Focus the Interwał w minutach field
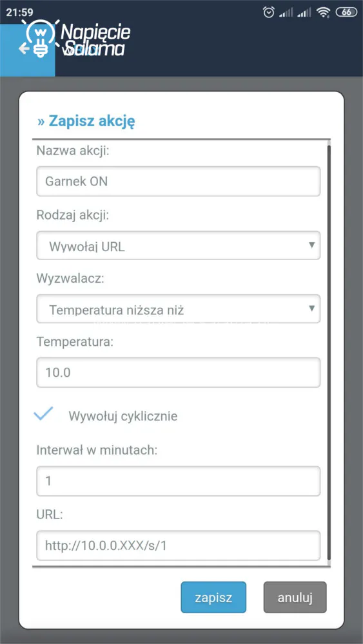 (179, 481)
